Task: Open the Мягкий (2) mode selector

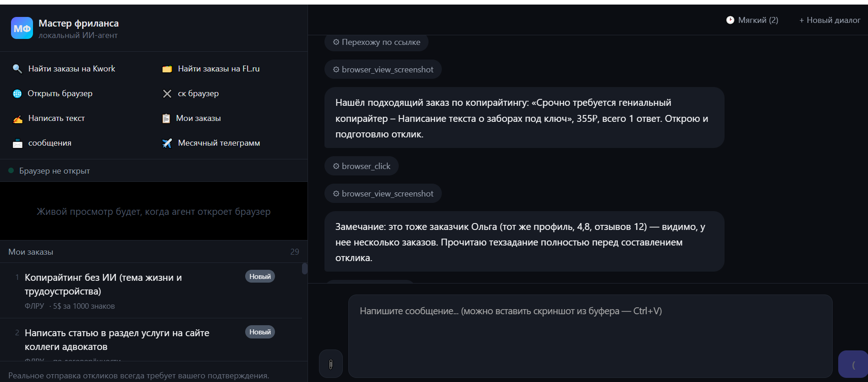Action: pos(752,20)
